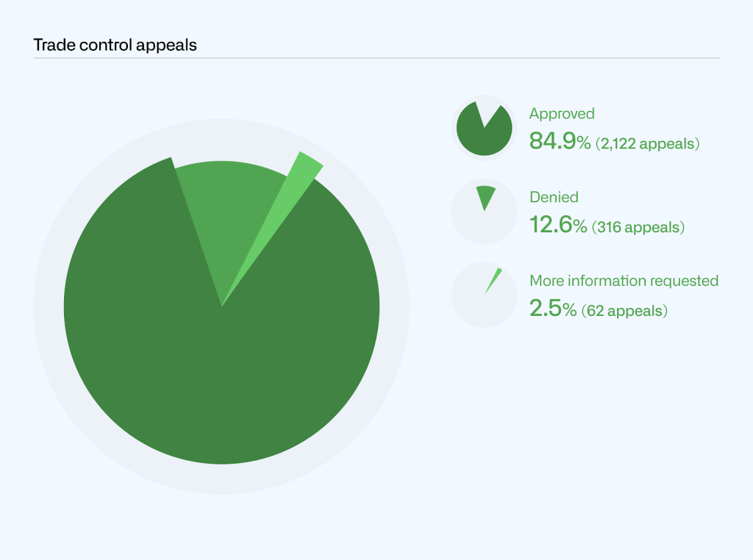Click the "(316 appeals)" count text
The width and height of the screenshot is (753, 560).
coord(638,227)
